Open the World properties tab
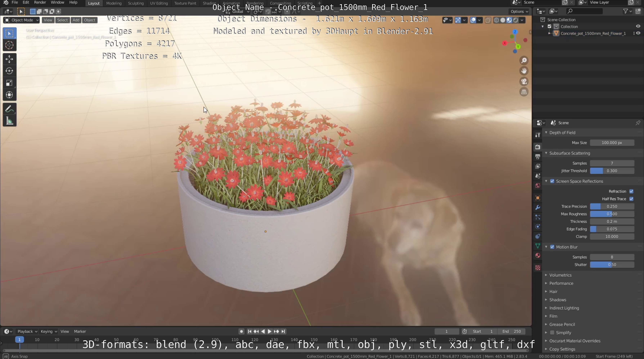The image size is (644, 359). coord(537,186)
